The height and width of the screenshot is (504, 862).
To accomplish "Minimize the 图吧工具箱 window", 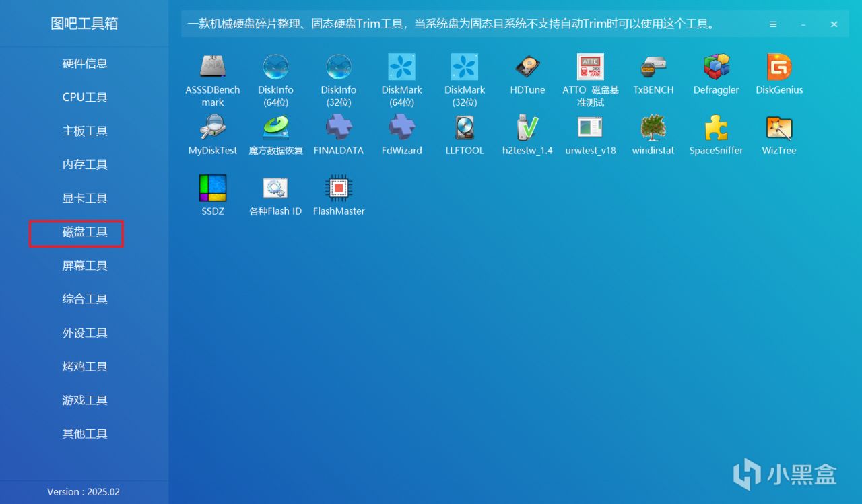I will coord(803,24).
